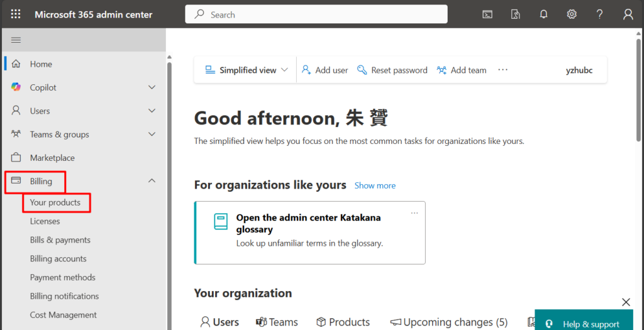Click the Add user toolbar button
The width and height of the screenshot is (644, 330).
tap(325, 70)
